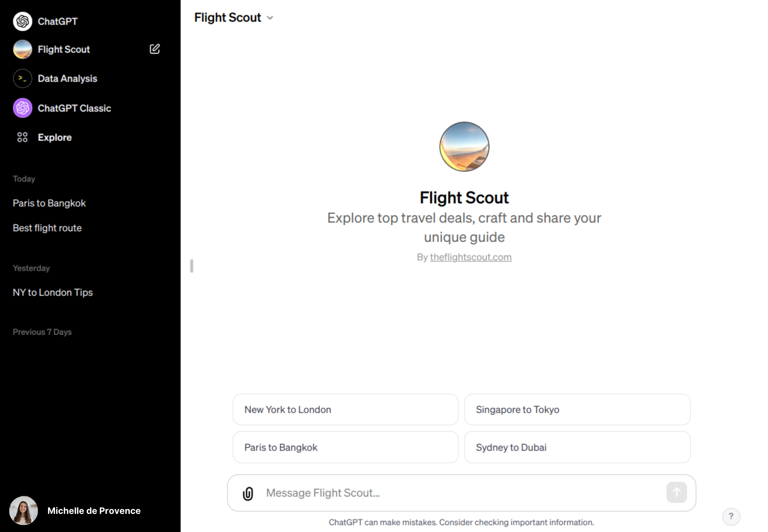
Task: Visit the theflightscout.com link
Action: point(470,257)
